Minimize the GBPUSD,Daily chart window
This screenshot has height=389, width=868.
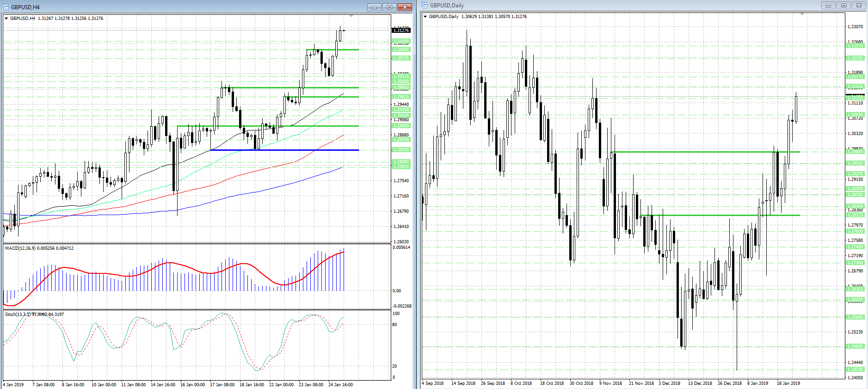click(828, 5)
